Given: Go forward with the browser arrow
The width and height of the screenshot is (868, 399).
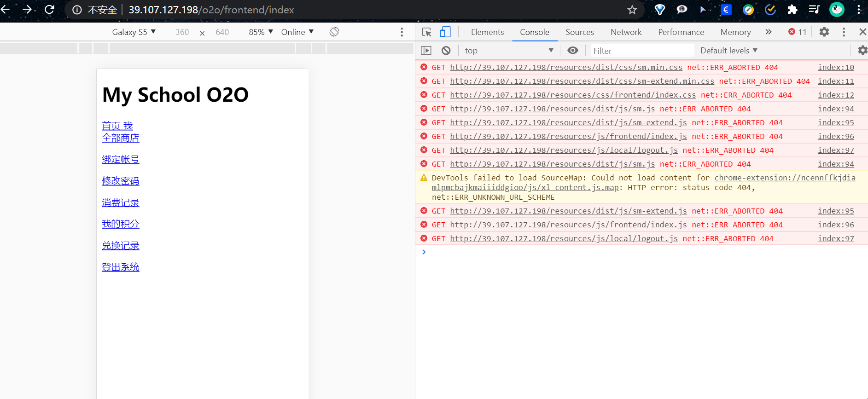Looking at the screenshot, I should 27,10.
